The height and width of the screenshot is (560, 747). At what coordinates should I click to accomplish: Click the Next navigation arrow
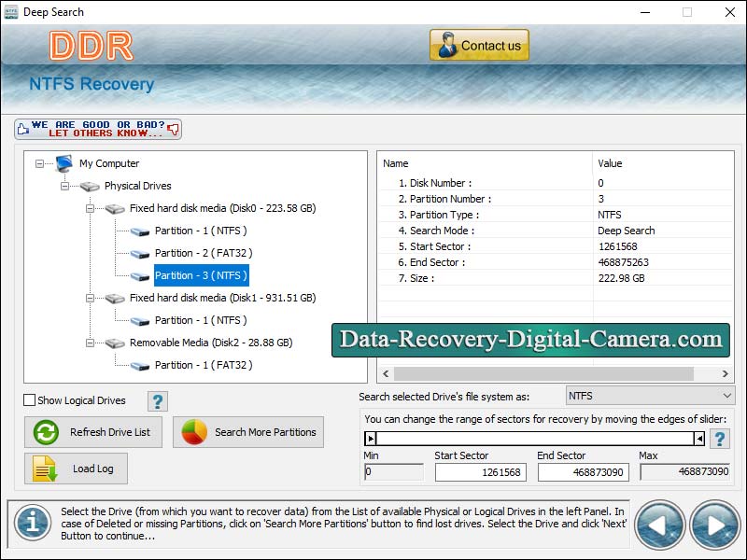click(714, 524)
